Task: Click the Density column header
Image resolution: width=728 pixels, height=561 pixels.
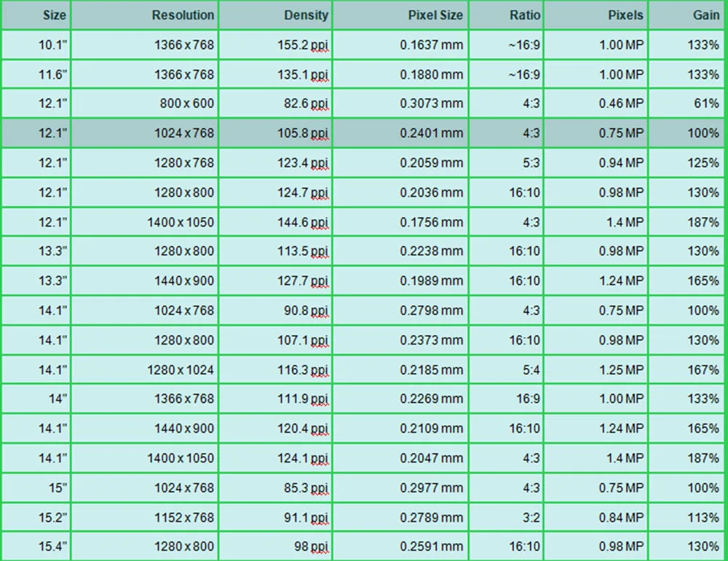Action: [x=276, y=15]
